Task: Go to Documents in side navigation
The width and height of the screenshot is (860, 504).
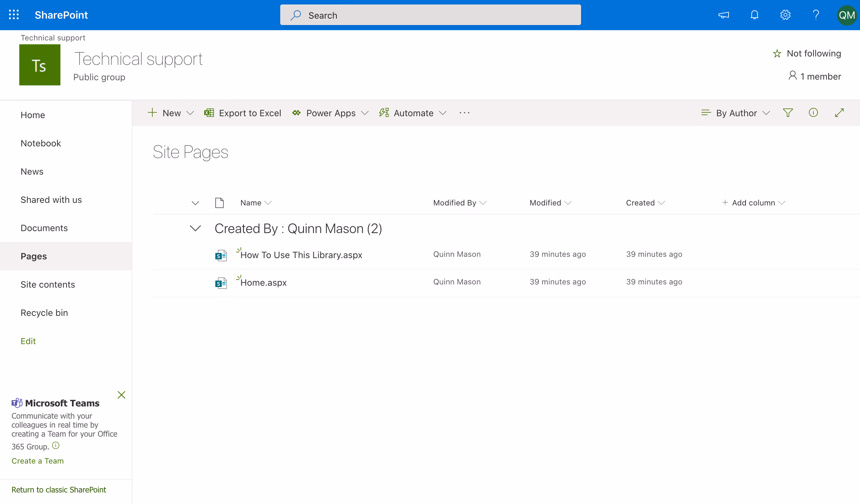Action: (44, 228)
